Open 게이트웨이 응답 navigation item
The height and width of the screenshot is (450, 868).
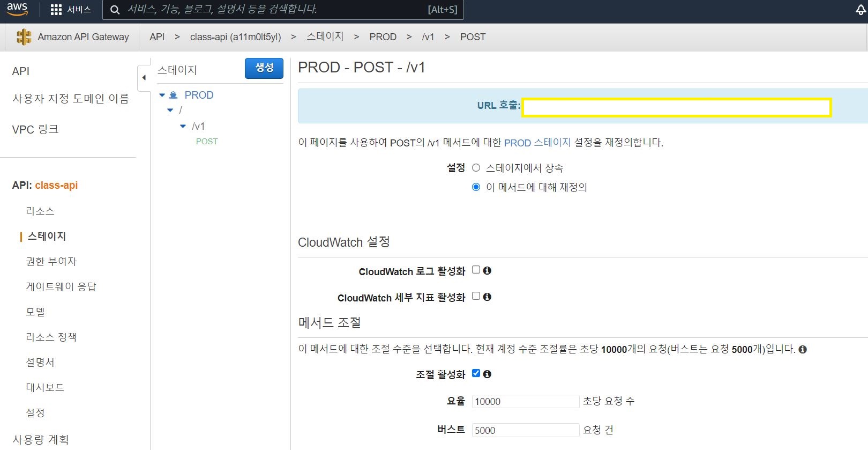click(x=61, y=287)
